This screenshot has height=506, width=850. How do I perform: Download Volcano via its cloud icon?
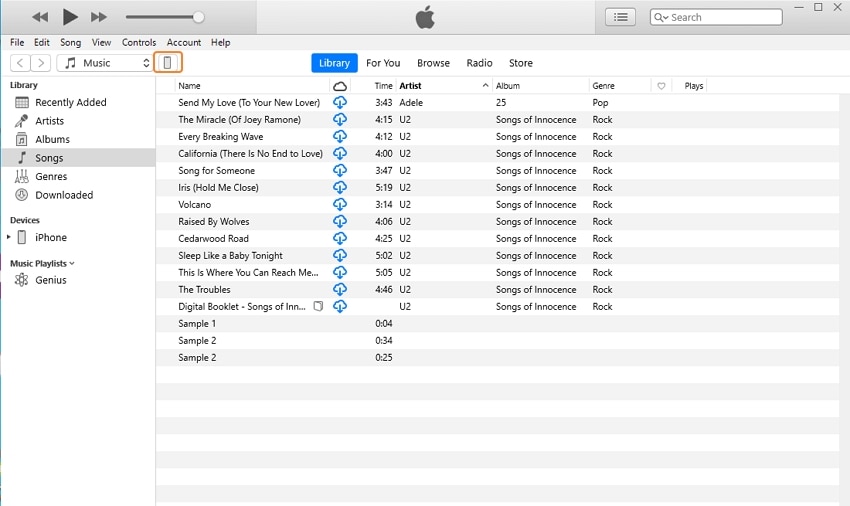click(x=340, y=204)
